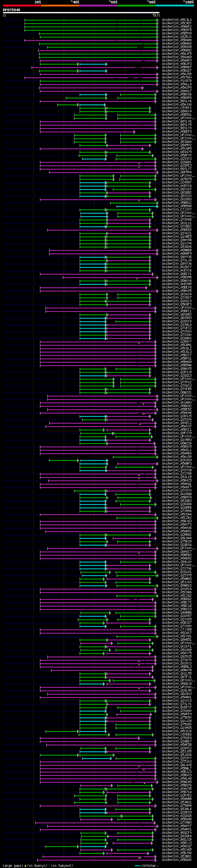Click the UniRef100_Q33AL4 label
Screen dimensions: 197x868
[177, 325]
